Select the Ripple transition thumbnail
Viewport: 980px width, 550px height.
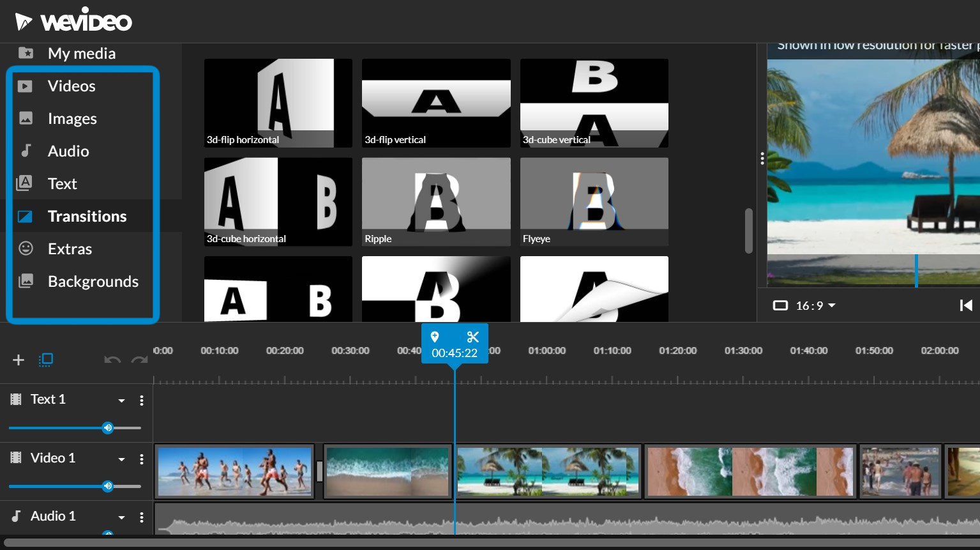coord(436,202)
